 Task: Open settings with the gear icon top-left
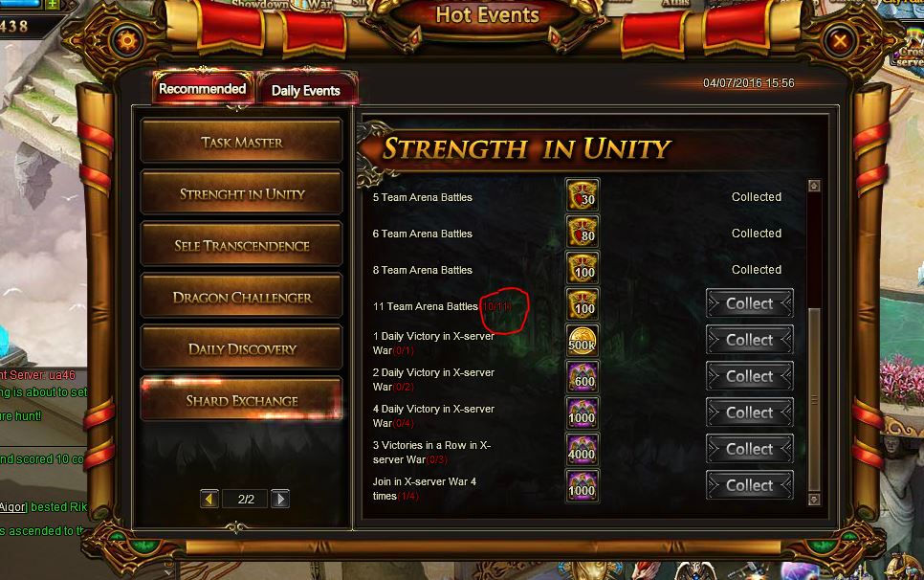point(127,41)
